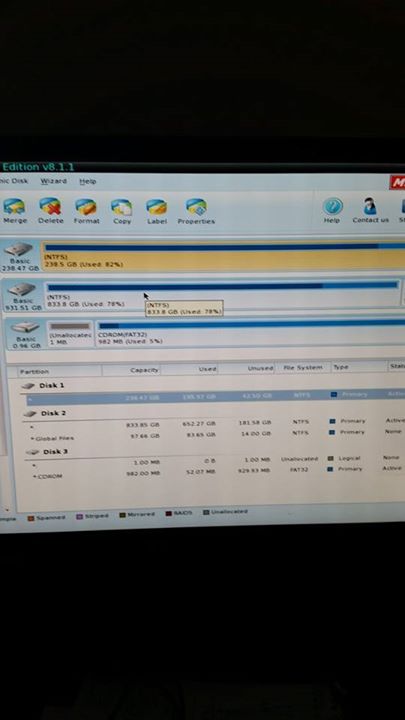Select the Format partition tool

coord(86,211)
